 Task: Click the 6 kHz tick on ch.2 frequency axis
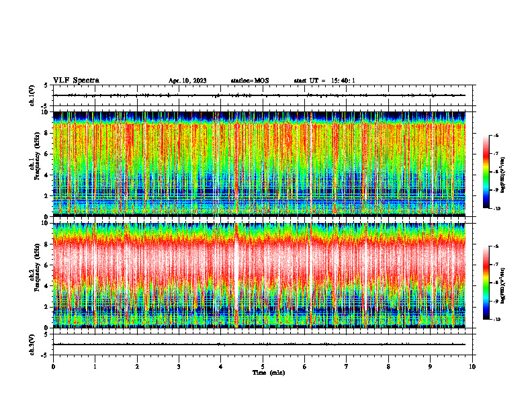(48, 265)
